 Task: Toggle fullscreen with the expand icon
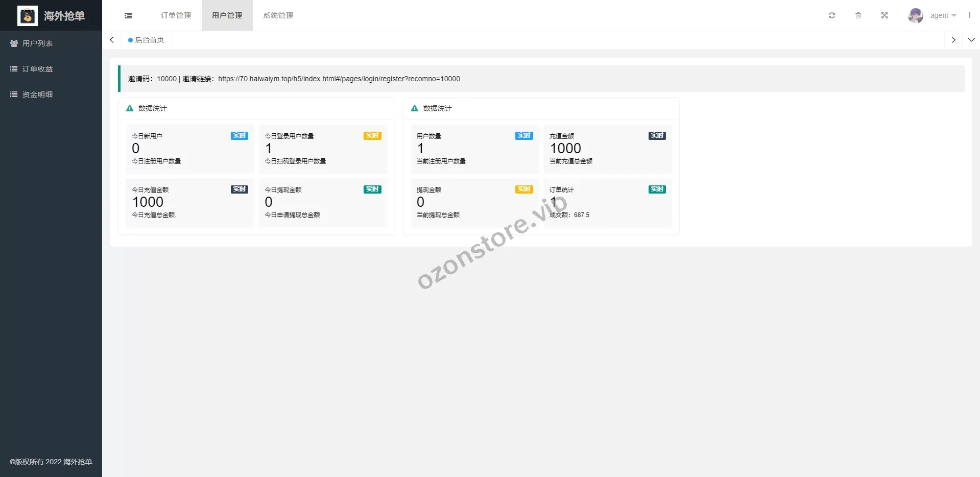click(885, 15)
